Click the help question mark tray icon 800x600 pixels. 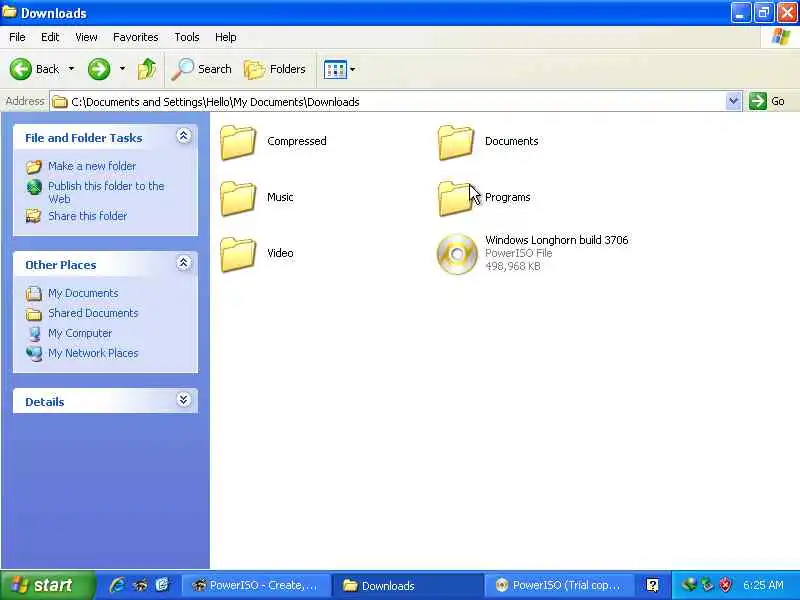tap(653, 585)
